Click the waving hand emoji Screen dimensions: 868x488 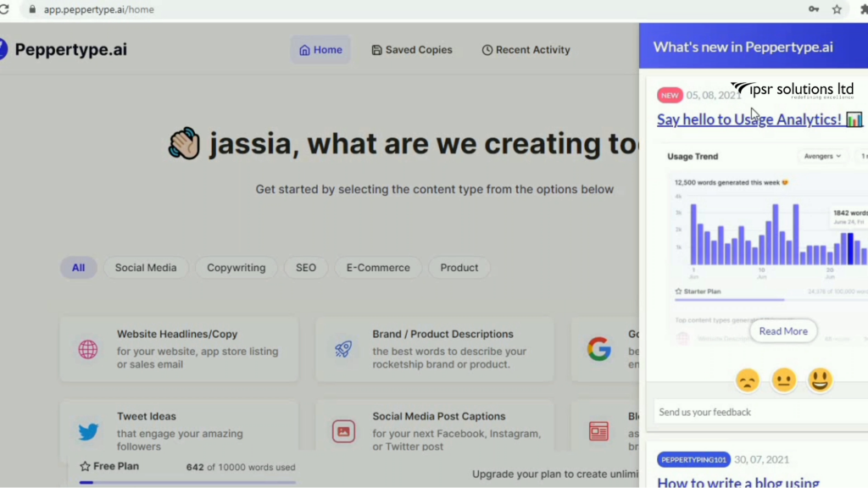click(184, 143)
